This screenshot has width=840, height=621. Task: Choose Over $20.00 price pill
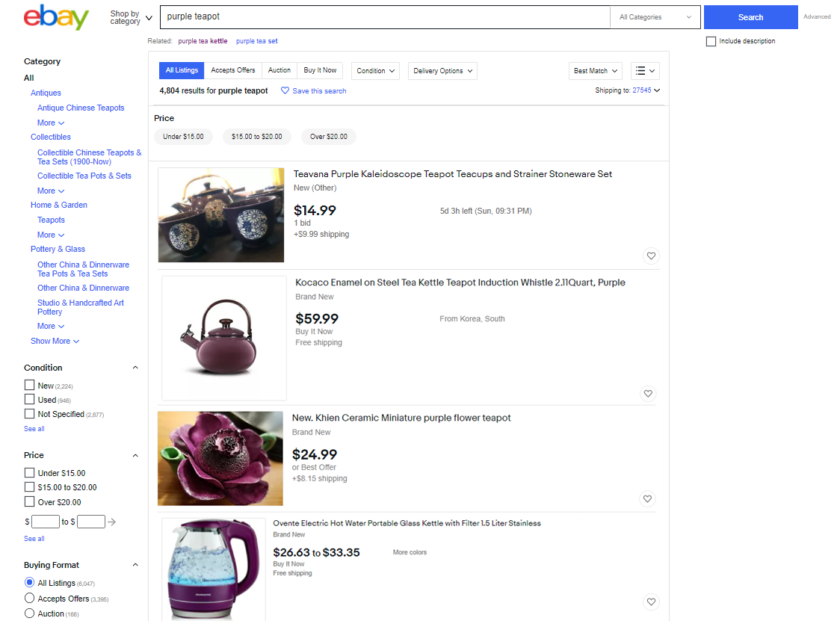point(328,137)
